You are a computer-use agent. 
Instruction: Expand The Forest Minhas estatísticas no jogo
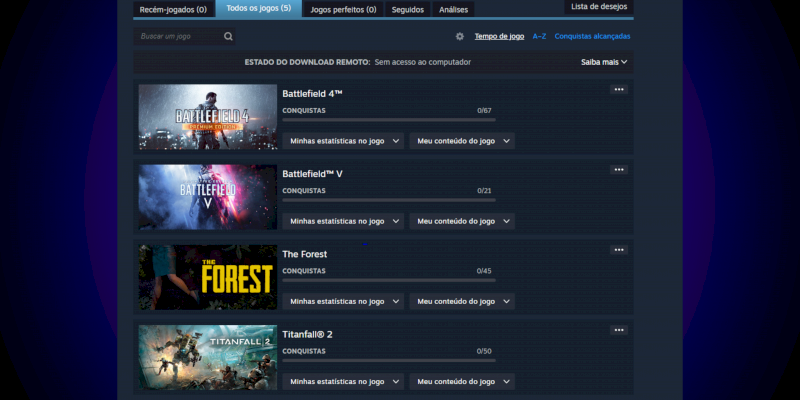tap(343, 301)
